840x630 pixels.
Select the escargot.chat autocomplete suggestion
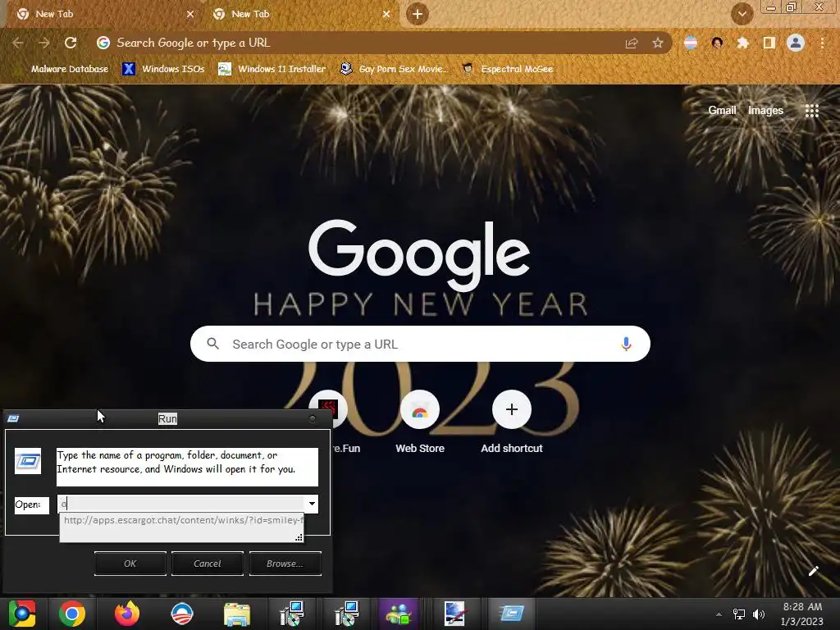[182, 520]
